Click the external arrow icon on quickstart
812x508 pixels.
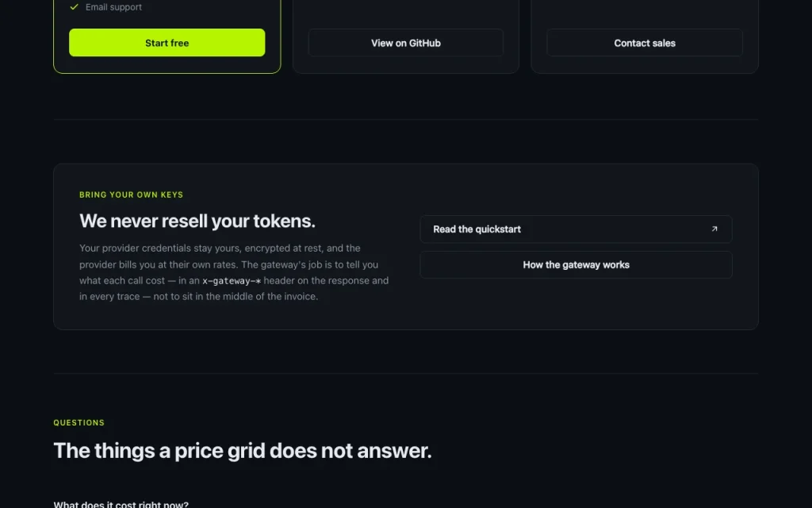click(714, 229)
